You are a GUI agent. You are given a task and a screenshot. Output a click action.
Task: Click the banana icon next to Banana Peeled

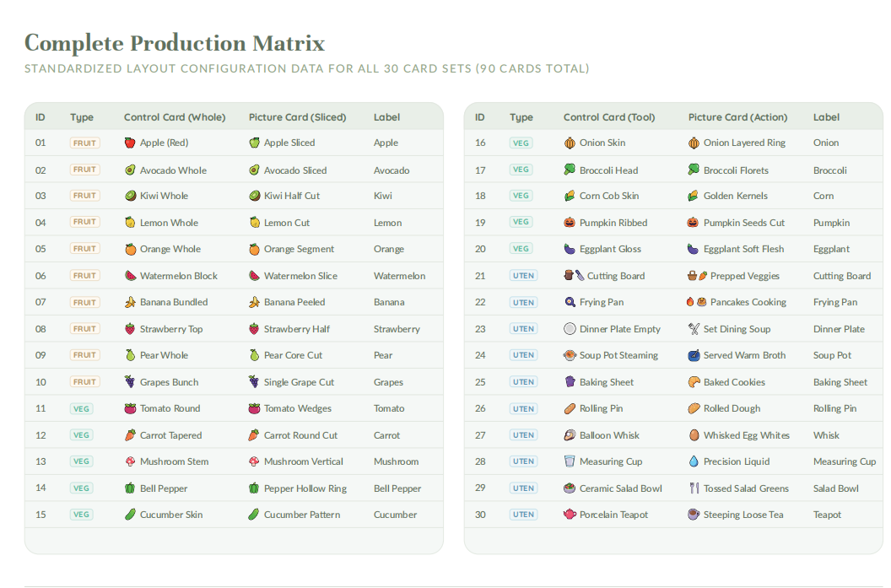(254, 302)
